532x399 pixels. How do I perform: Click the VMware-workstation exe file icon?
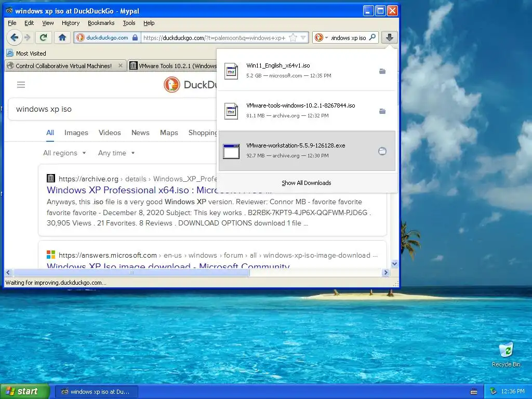[x=231, y=151]
